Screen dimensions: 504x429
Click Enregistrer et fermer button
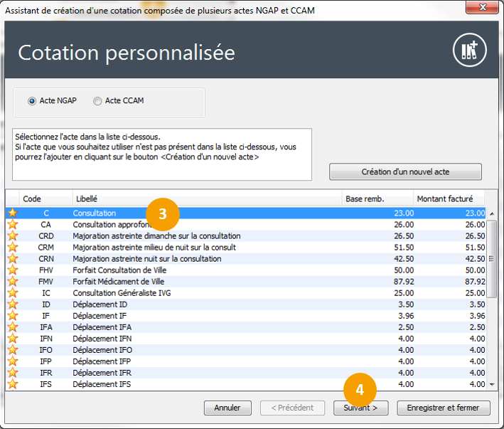click(444, 408)
